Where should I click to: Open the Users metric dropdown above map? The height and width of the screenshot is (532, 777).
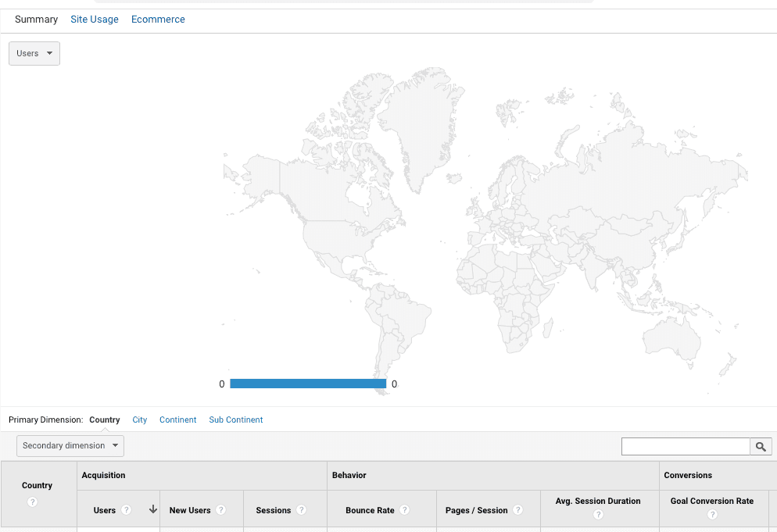coord(34,53)
